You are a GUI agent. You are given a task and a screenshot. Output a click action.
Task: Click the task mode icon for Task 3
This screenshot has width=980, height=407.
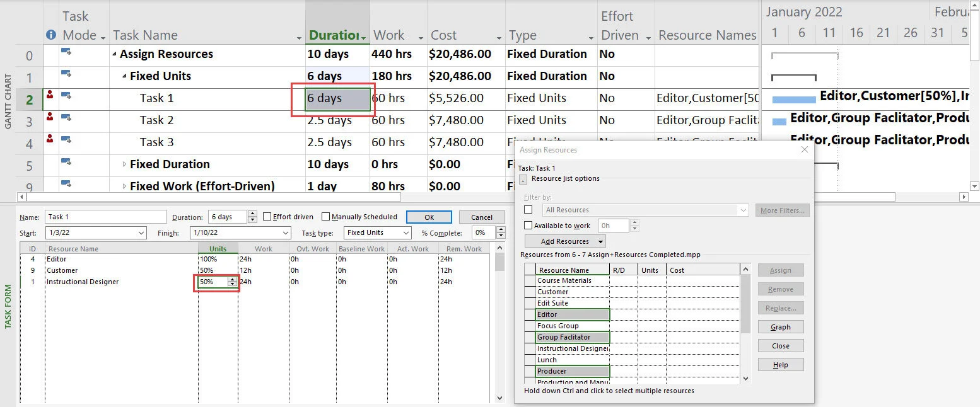pos(66,140)
